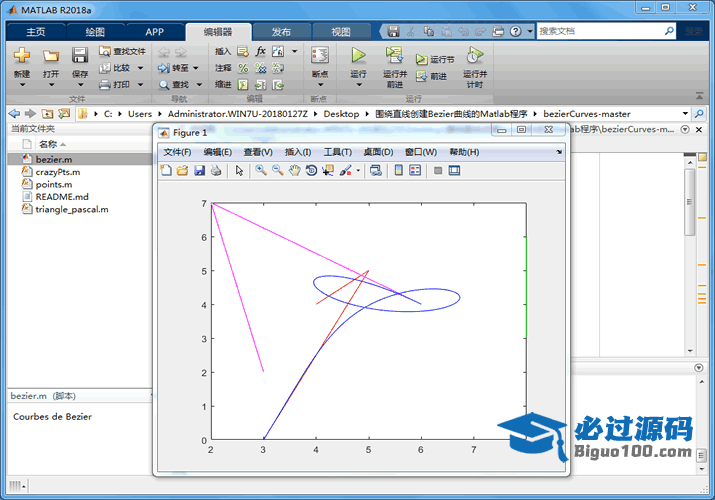Click the Run and Time icon

pyautogui.click(x=474, y=55)
